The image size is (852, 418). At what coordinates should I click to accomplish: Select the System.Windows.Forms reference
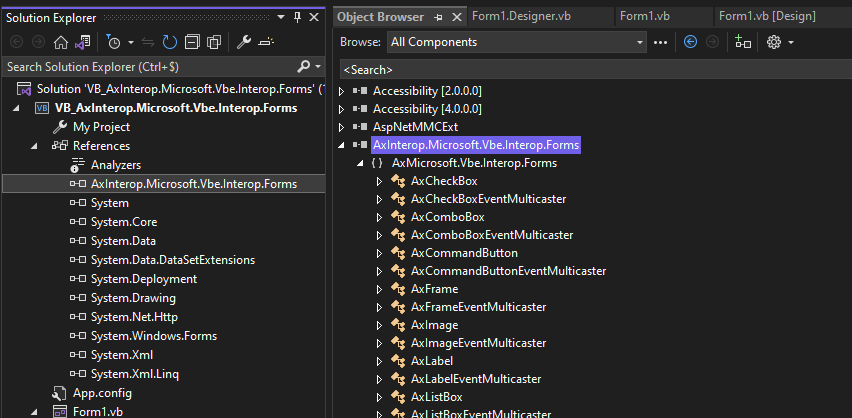154,336
